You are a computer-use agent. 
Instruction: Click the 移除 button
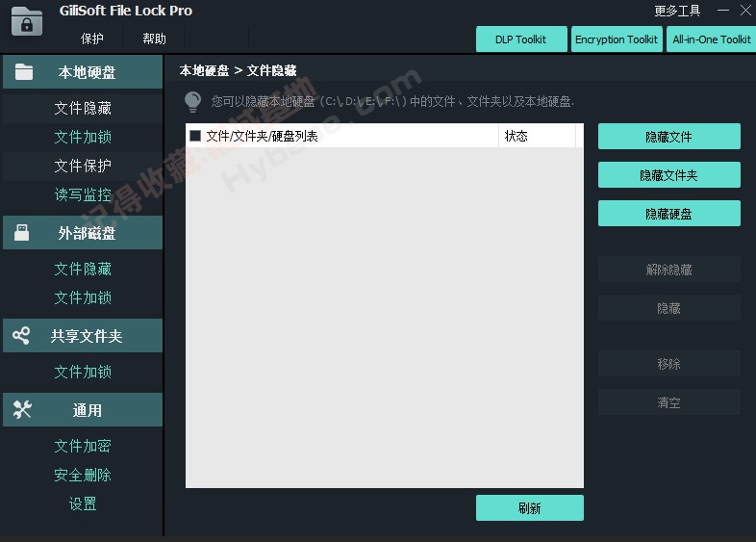[x=668, y=364]
